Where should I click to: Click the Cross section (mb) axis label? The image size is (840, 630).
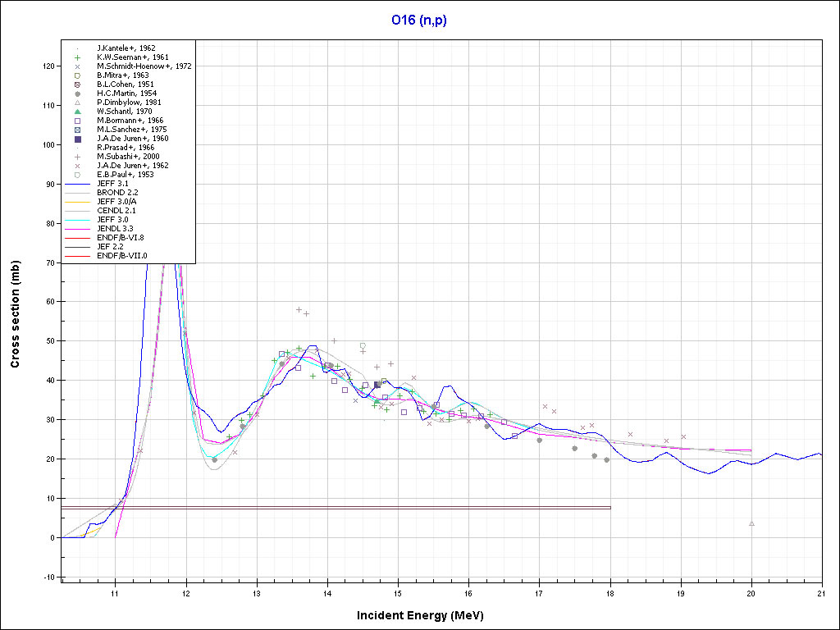coord(16,314)
